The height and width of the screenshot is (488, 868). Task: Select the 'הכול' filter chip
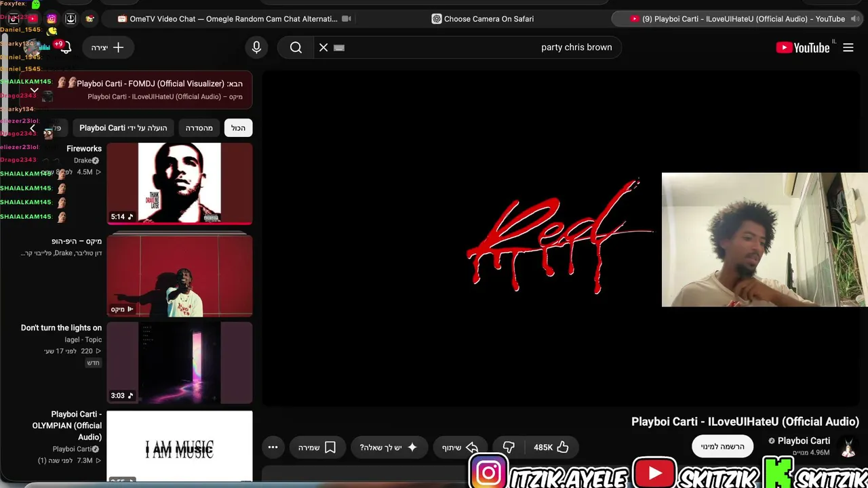239,128
